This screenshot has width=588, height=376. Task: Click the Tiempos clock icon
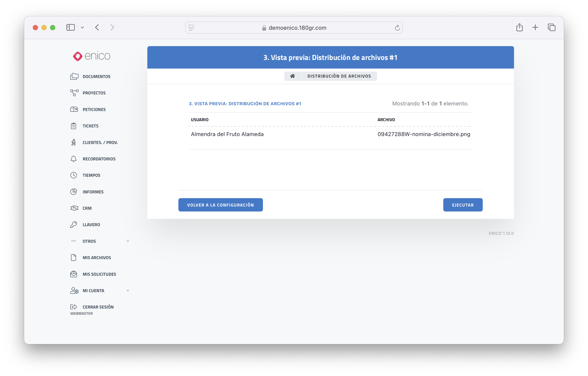click(x=74, y=175)
